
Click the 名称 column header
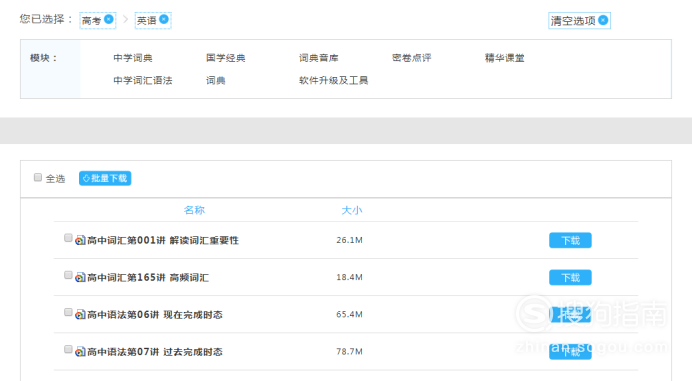[x=194, y=210]
